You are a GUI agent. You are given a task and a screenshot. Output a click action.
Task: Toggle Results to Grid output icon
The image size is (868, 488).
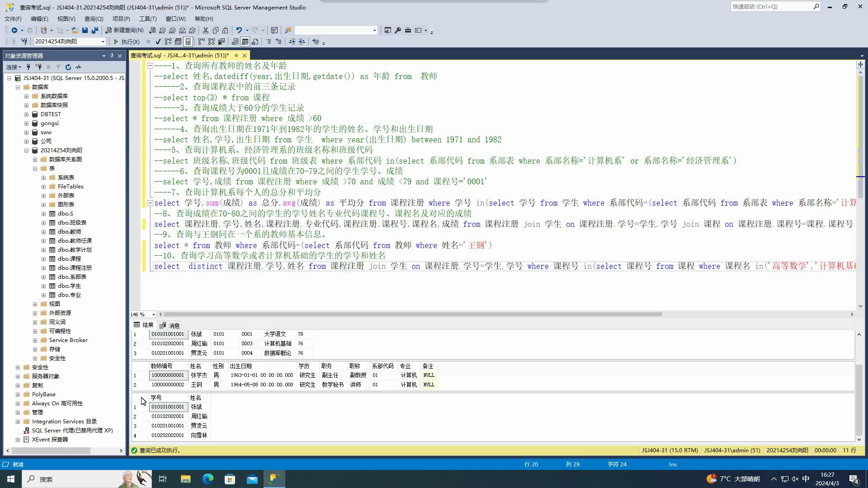click(245, 42)
